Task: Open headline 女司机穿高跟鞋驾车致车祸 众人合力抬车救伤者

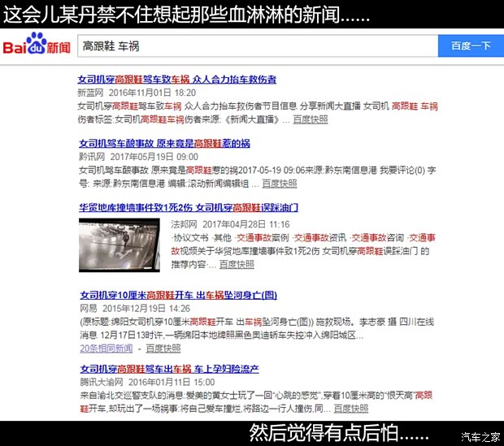Action: pos(176,80)
